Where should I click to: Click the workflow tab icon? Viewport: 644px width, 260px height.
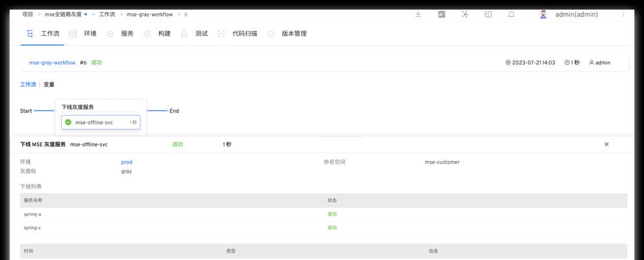pyautogui.click(x=29, y=34)
